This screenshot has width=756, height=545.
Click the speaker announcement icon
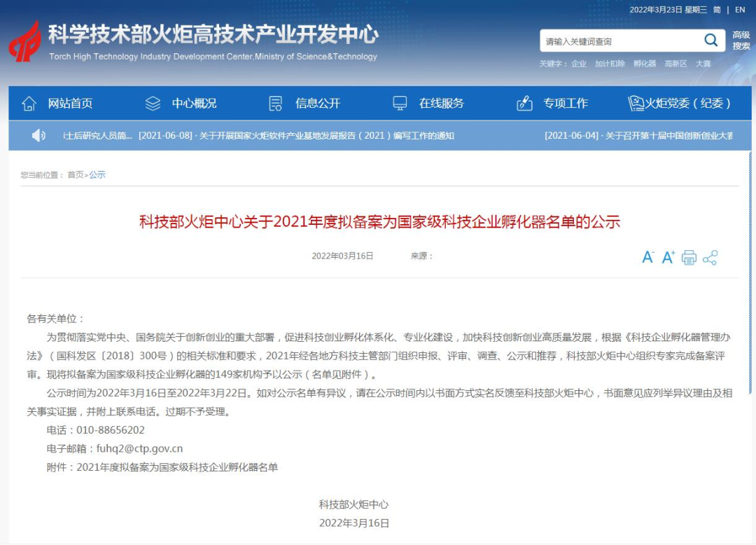(38, 135)
